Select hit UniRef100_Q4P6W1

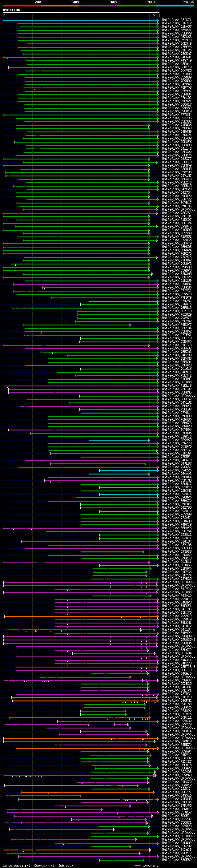pos(176,57)
